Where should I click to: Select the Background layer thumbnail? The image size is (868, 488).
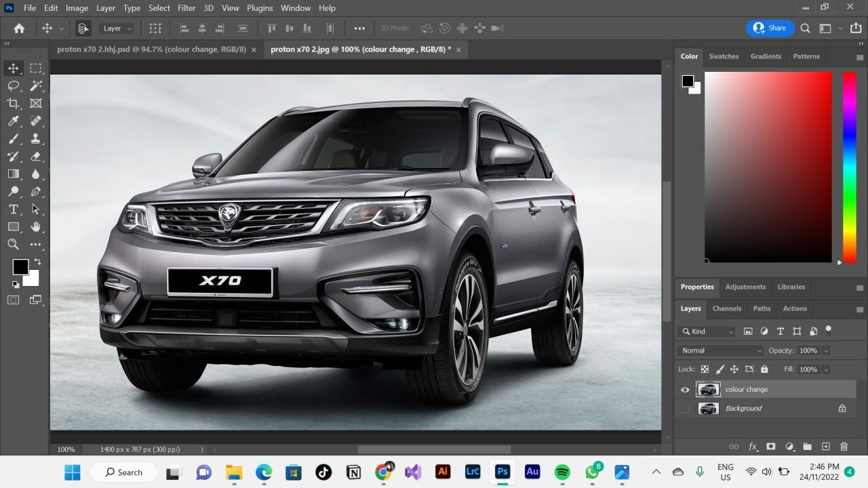click(708, 409)
